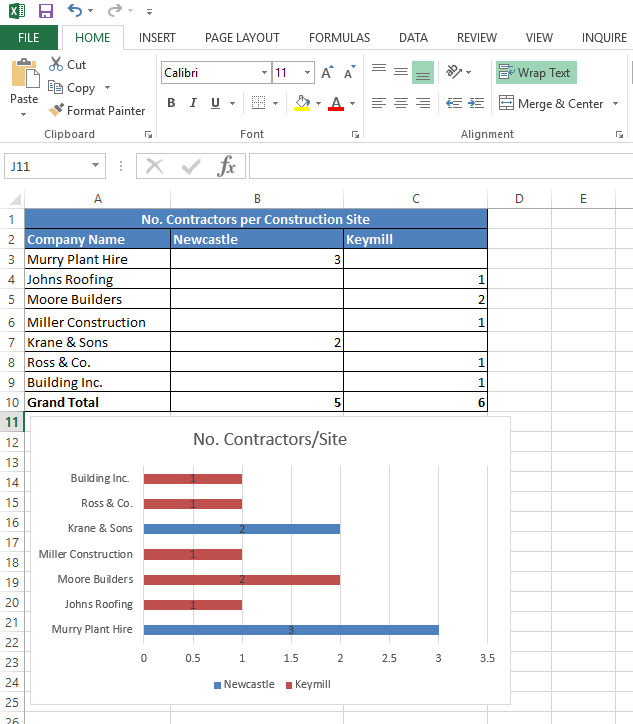
Task: Click the Save icon in quick access toolbar
Action: (46, 11)
